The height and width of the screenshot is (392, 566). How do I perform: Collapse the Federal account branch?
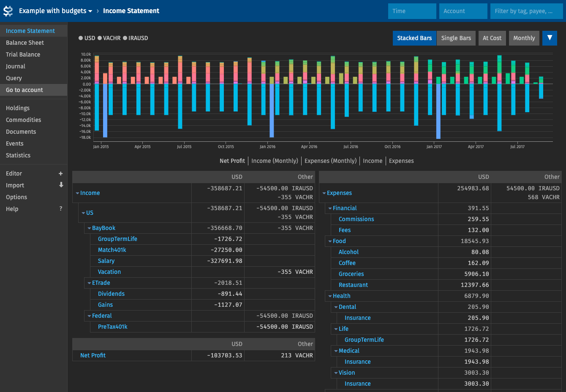90,316
